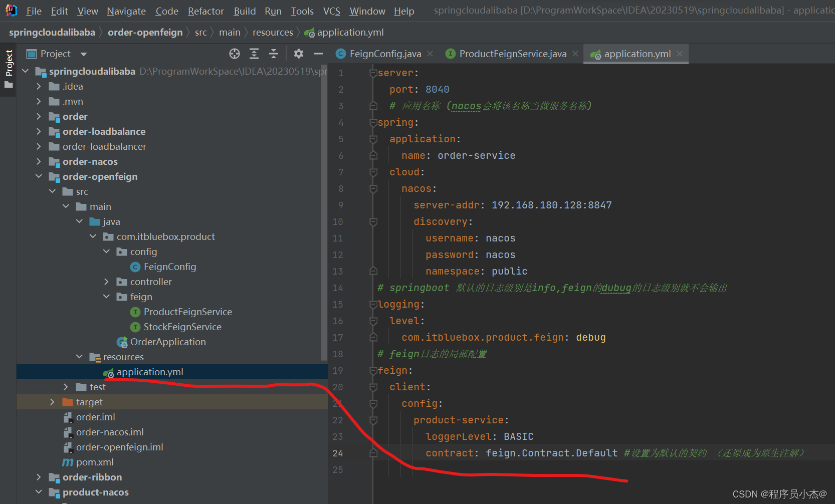835x504 pixels.
Task: Select FeignConfig class in project tree
Action: pos(169,267)
